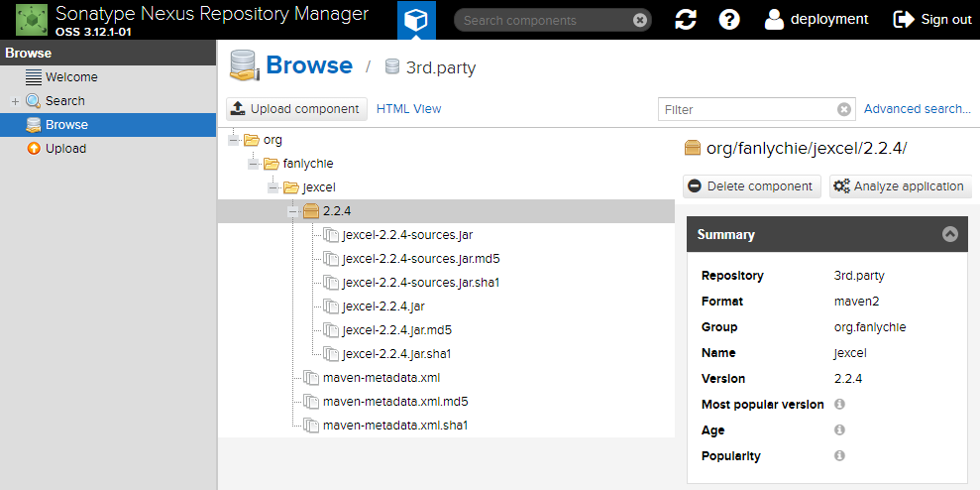Select jexcel-2.2.4-sources.jar.md5
Image resolution: width=980 pixels, height=490 pixels.
click(x=420, y=259)
